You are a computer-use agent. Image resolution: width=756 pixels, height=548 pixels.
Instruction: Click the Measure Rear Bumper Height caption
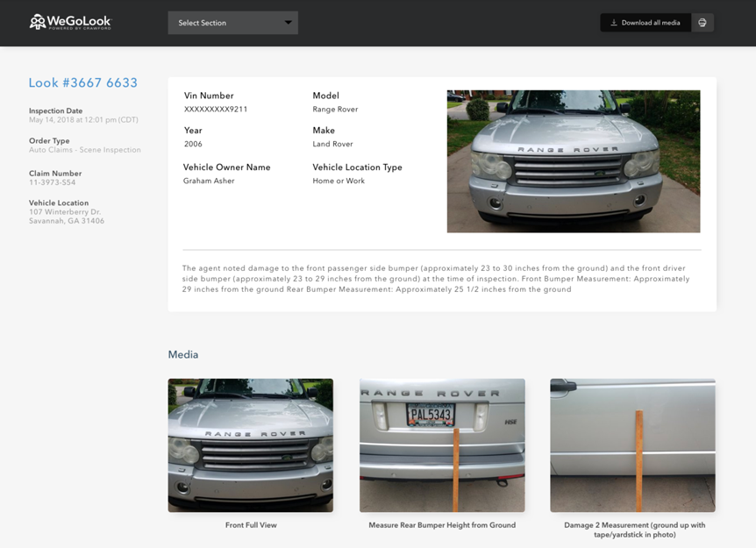point(442,525)
